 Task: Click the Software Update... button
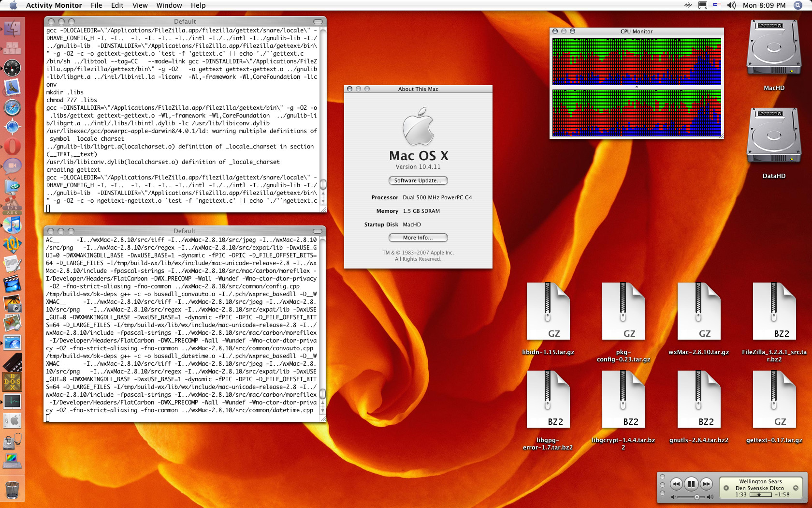click(418, 180)
